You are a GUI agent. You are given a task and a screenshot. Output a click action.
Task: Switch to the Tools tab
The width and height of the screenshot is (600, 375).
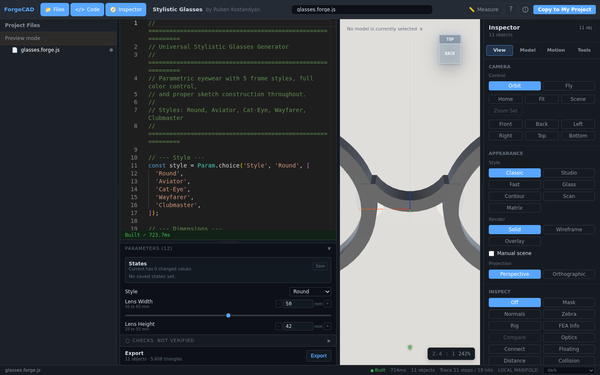(584, 50)
